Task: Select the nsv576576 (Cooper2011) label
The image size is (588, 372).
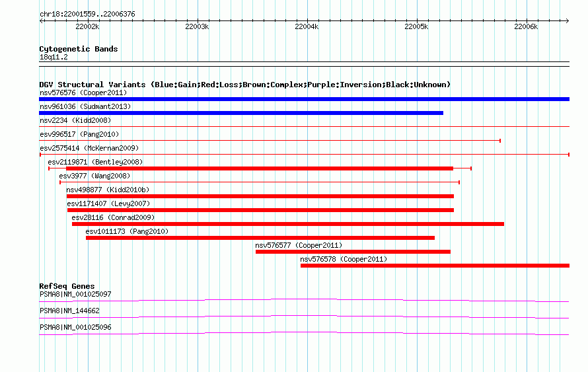Action: tap(83, 93)
